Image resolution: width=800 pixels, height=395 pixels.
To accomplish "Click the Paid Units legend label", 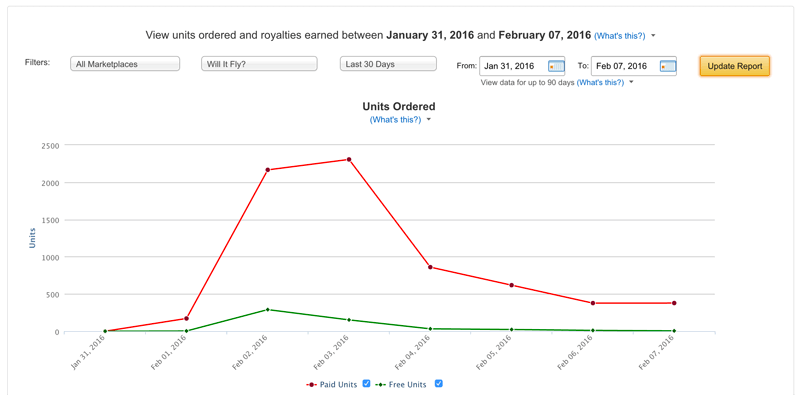I will click(339, 384).
